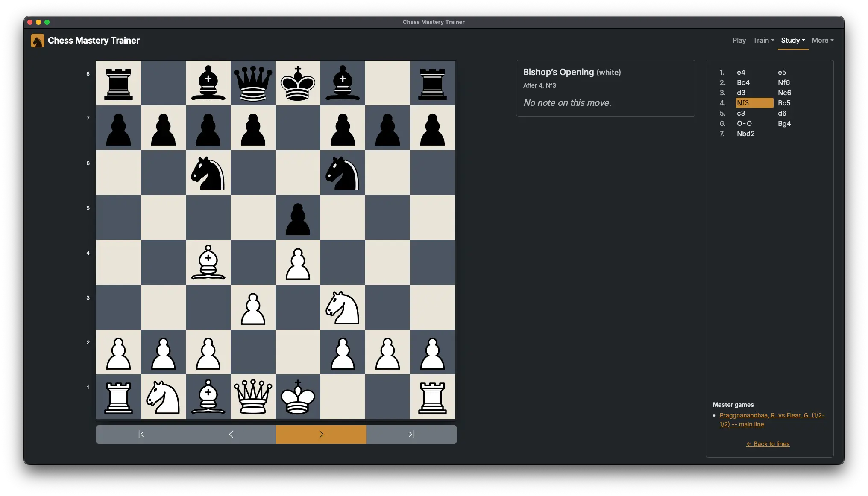Click the white queen on d1
Screen dimensions: 868x496
click(x=253, y=397)
